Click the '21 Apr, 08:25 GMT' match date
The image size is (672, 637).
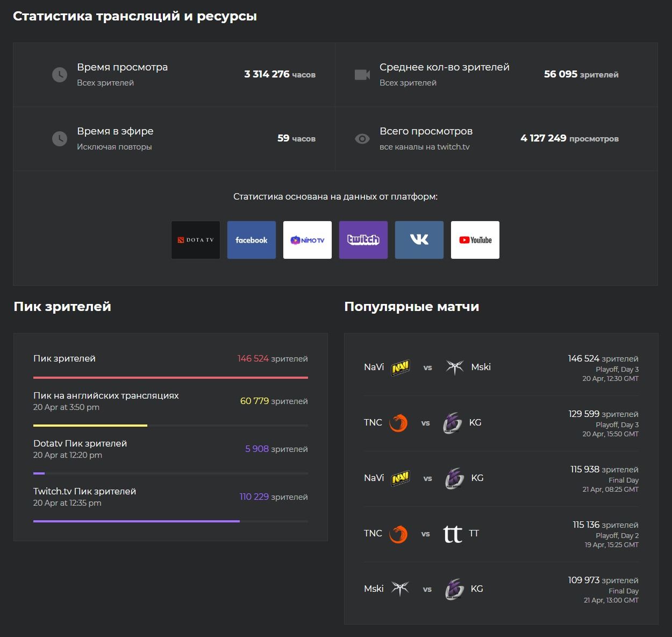point(611,490)
